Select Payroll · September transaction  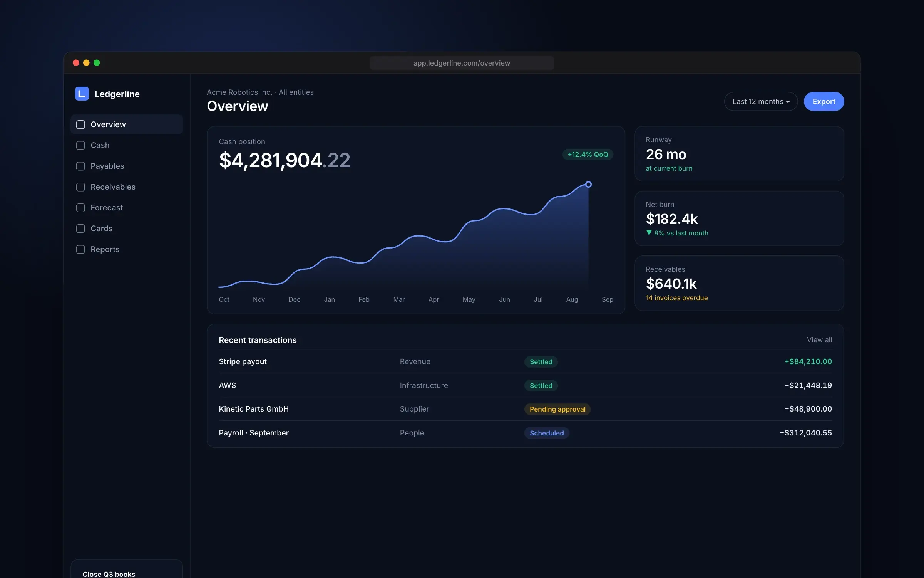coord(254,433)
